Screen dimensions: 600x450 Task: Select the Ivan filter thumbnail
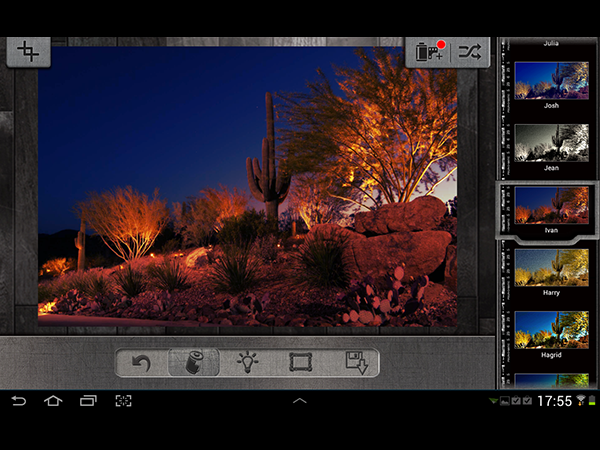click(552, 205)
